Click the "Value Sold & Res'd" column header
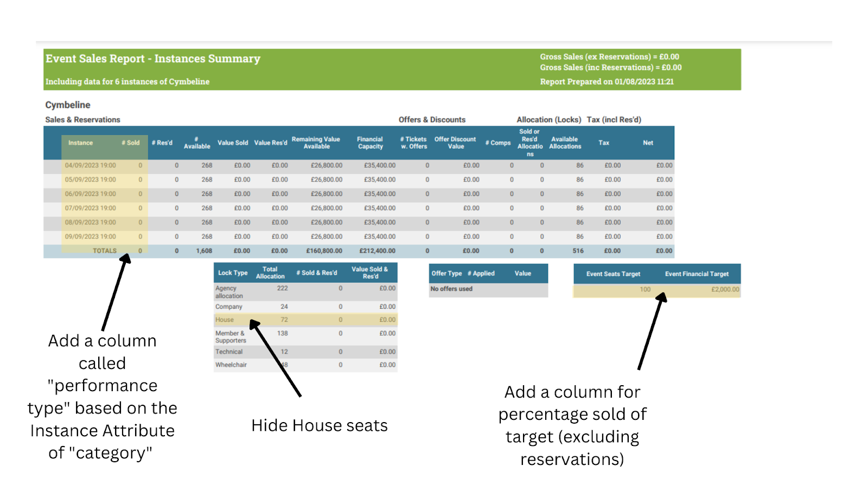Screen dimensions: 868x485 click(370, 273)
